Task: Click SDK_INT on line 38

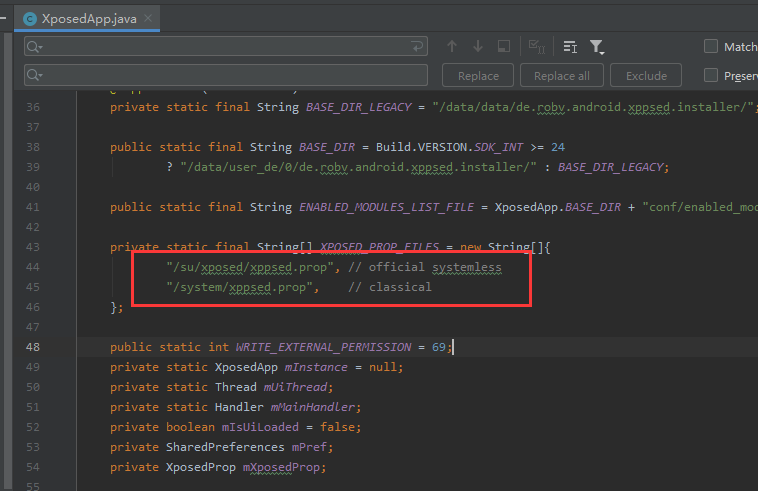Action: point(498,147)
